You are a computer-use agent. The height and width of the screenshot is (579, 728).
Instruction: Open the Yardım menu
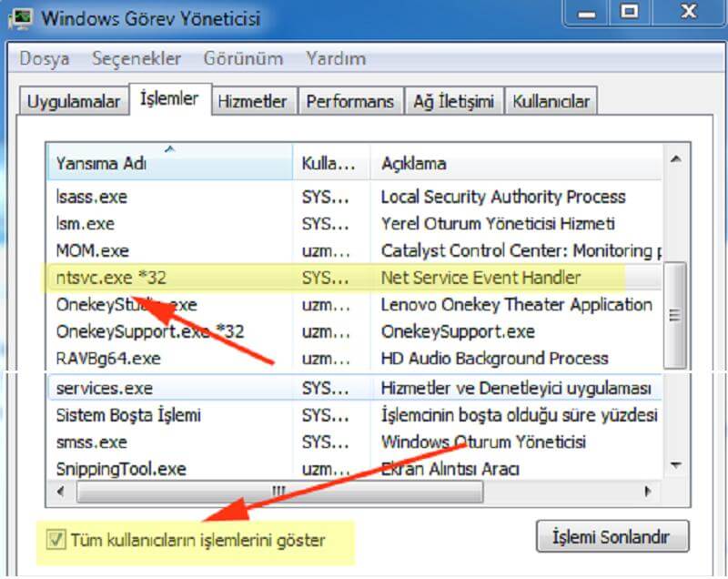(336, 59)
